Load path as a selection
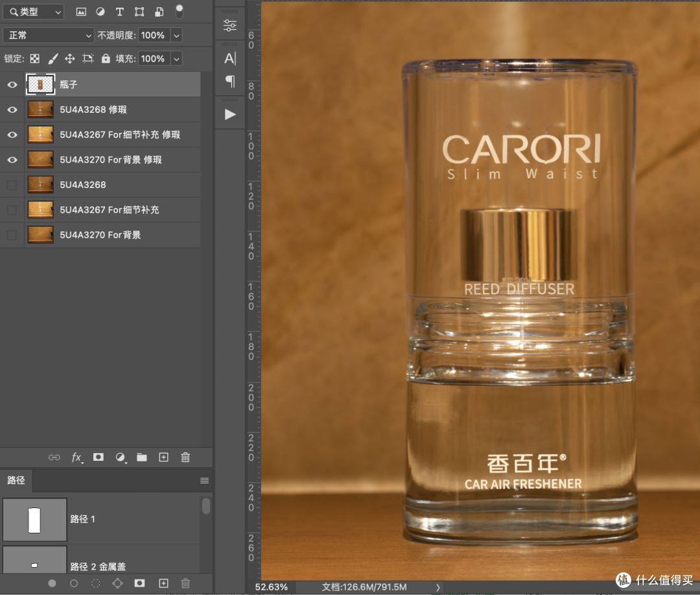The image size is (700, 595). pos(95,583)
